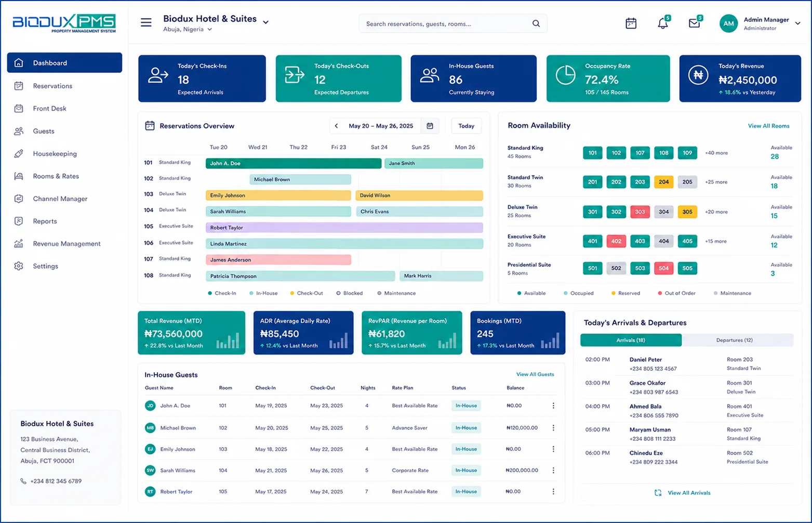
Task: Open row options for Sarah Williams
Action: pos(553,470)
